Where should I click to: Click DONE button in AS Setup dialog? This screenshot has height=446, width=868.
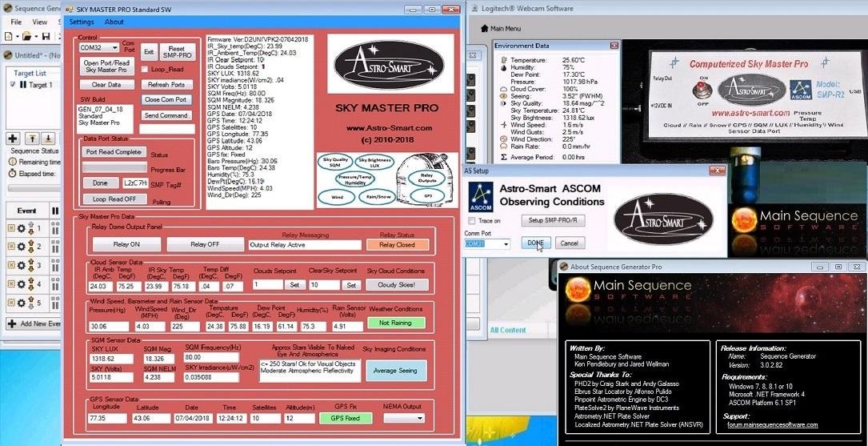coord(535,243)
